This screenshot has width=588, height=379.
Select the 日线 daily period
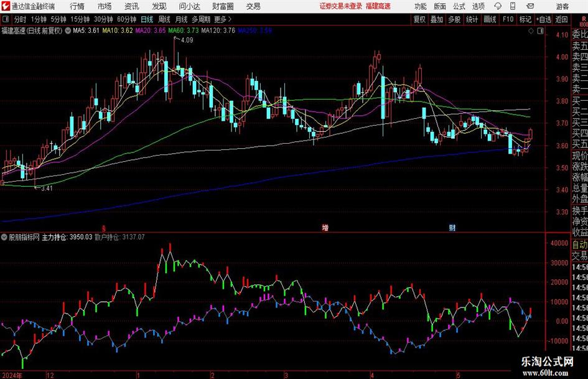pos(147,19)
